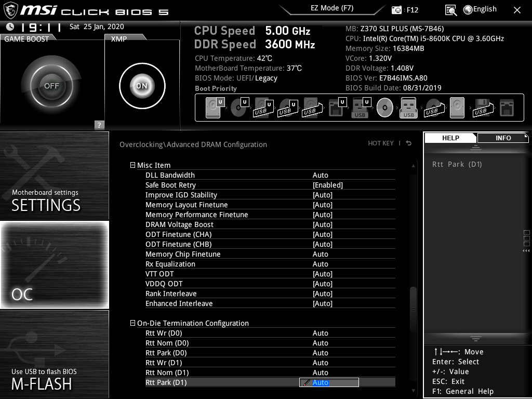Select the Enhanced Interleave row label
The height and width of the screenshot is (399, 532).
[179, 303]
